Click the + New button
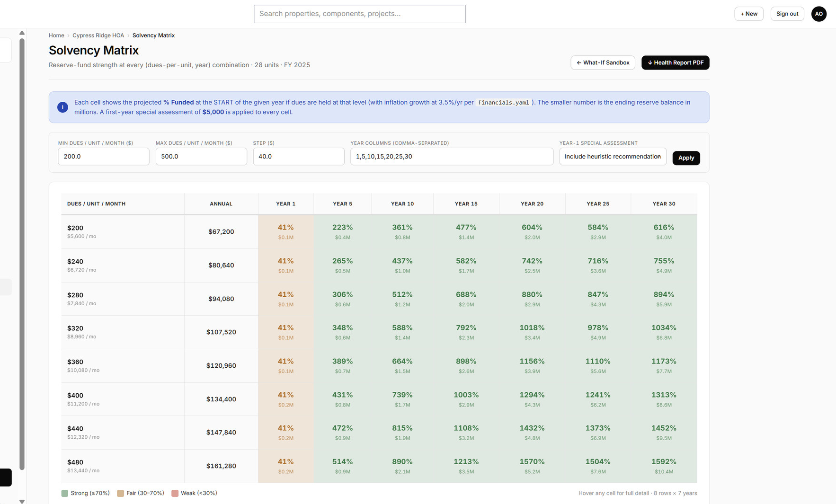836x504 pixels. click(749, 14)
